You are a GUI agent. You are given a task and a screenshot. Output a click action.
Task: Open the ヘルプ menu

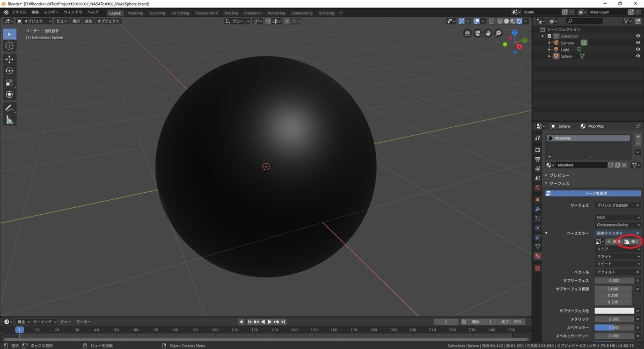[93, 12]
